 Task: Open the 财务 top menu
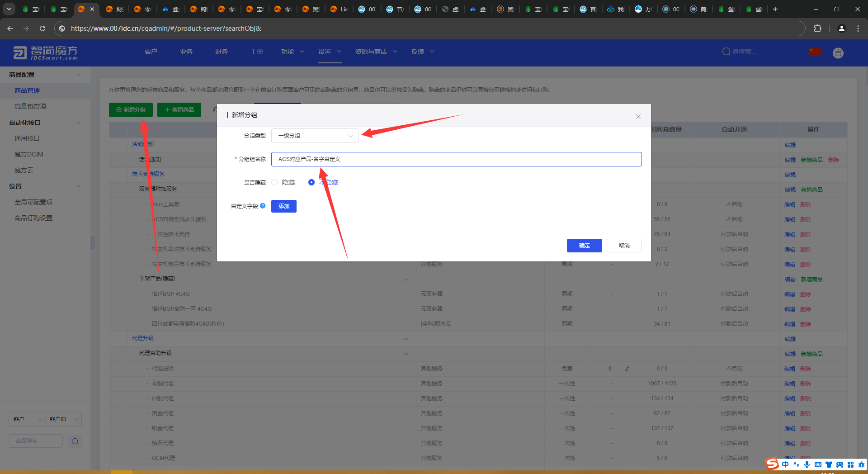pos(222,52)
